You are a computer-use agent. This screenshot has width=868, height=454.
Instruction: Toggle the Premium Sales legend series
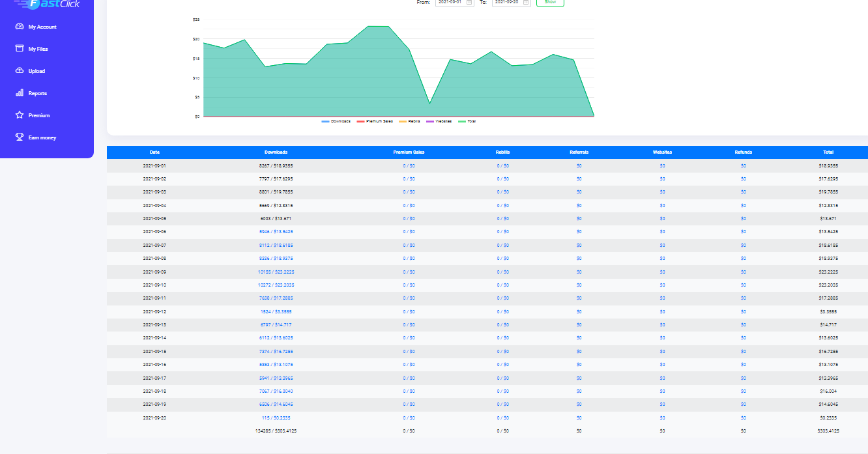tap(374, 121)
